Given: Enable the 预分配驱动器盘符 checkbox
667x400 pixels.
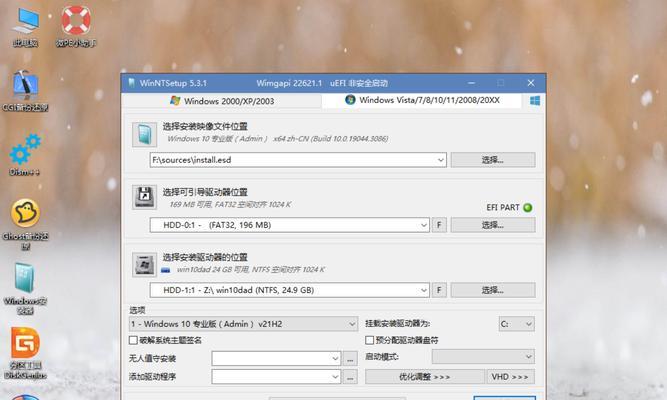Looking at the screenshot, I should coord(369,340).
